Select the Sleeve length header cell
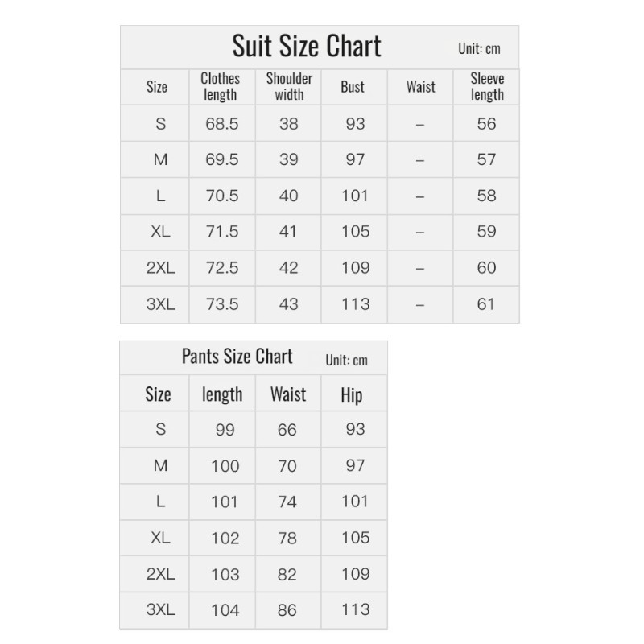This screenshot has width=644, height=644. [487, 86]
